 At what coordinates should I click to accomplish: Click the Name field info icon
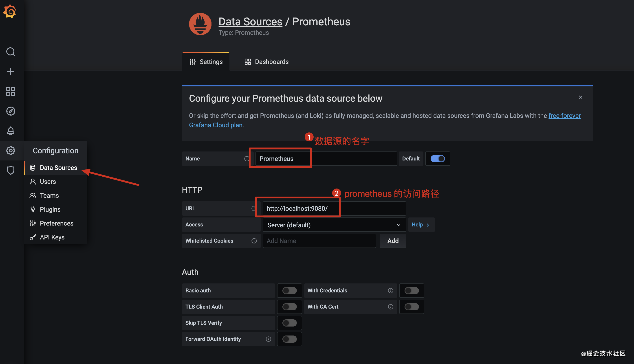pos(247,159)
